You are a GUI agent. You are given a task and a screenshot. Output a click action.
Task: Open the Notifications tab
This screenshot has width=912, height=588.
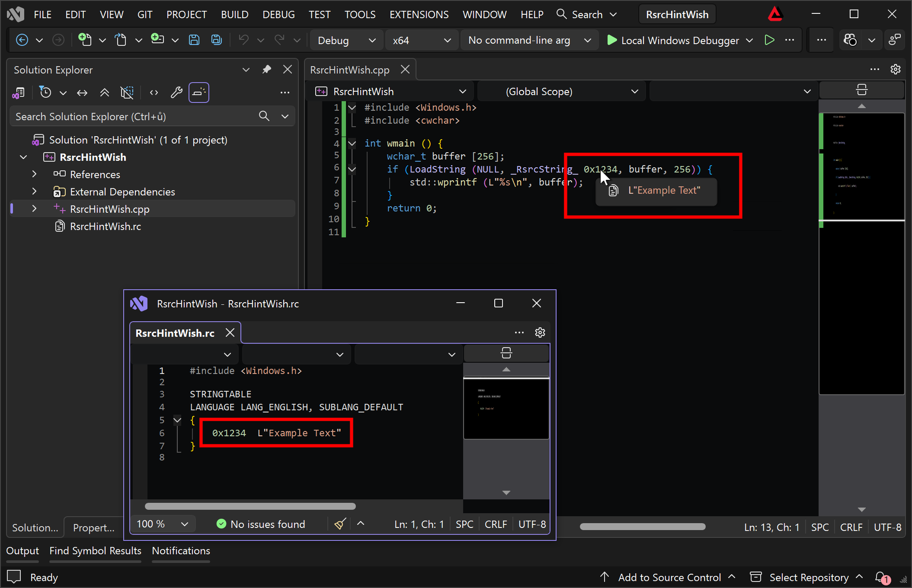tap(181, 551)
